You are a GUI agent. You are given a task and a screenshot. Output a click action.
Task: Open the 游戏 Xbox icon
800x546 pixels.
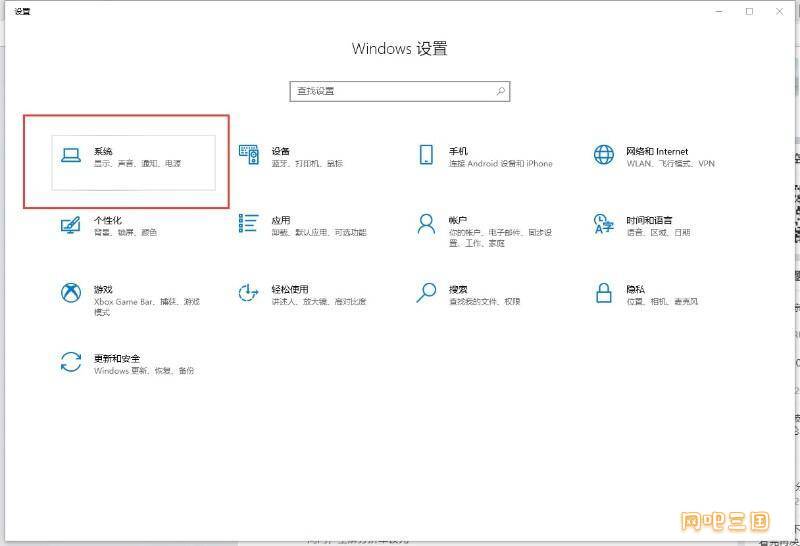click(x=71, y=293)
